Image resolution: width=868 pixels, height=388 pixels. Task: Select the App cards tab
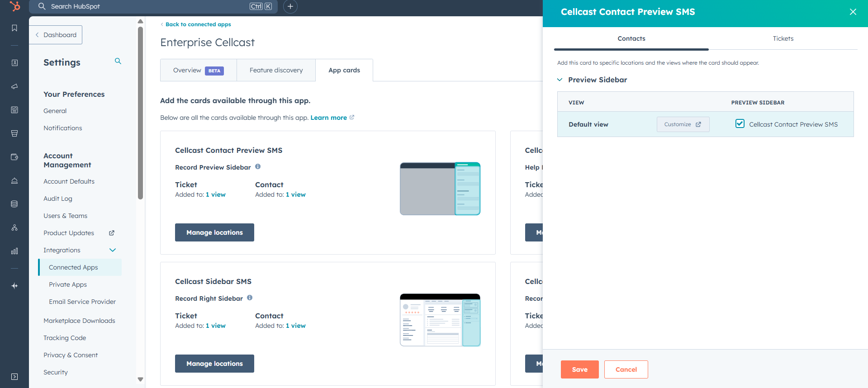point(344,70)
